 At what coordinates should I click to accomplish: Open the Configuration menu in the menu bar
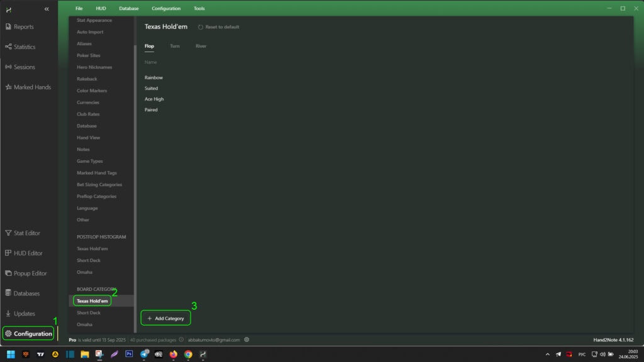click(x=166, y=8)
